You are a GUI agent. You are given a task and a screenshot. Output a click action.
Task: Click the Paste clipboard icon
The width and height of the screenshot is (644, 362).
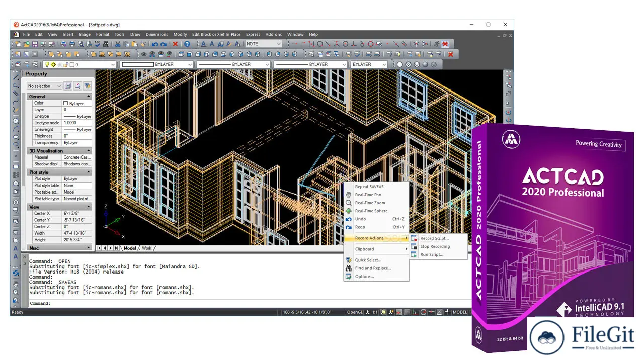pyautogui.click(x=134, y=44)
